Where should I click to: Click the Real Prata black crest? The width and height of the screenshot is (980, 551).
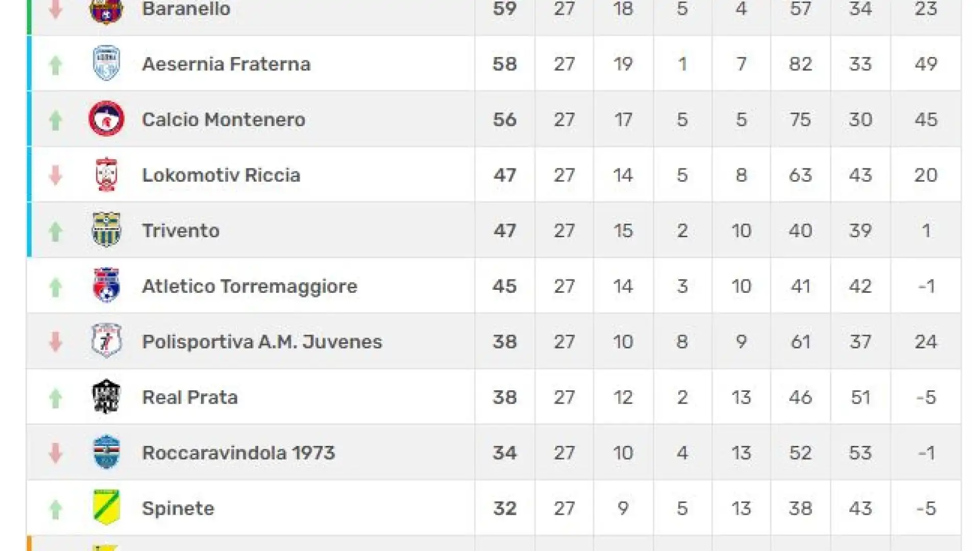(106, 396)
